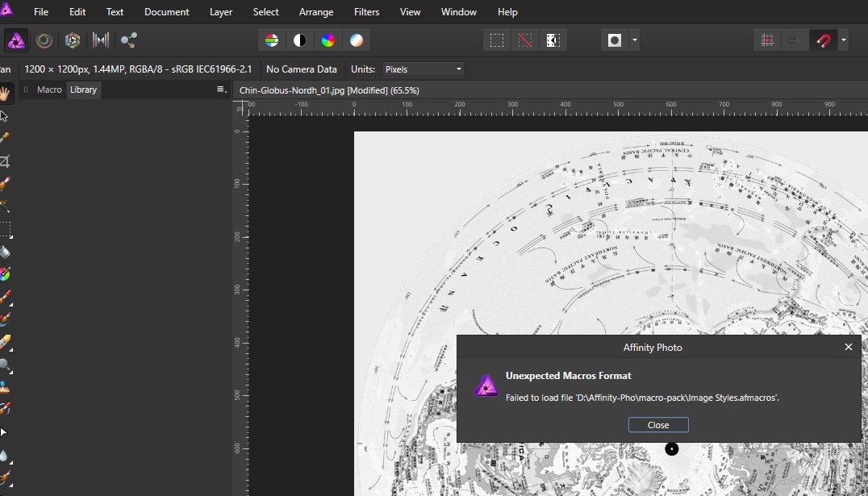The image size is (868, 496).
Task: Toggle the Snapping magnet
Action: coord(823,40)
